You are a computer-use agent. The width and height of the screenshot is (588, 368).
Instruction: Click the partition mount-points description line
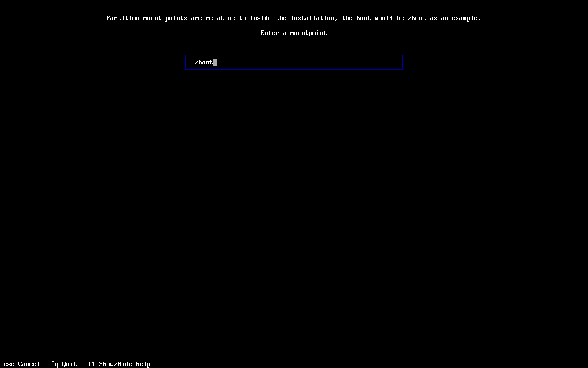(294, 18)
